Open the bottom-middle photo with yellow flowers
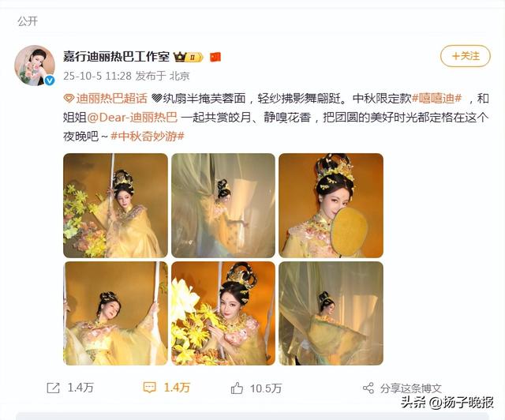This screenshot has width=505, height=420. point(223,313)
